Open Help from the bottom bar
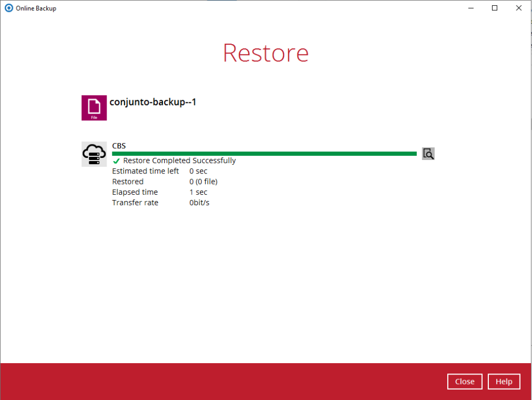 [x=504, y=382]
